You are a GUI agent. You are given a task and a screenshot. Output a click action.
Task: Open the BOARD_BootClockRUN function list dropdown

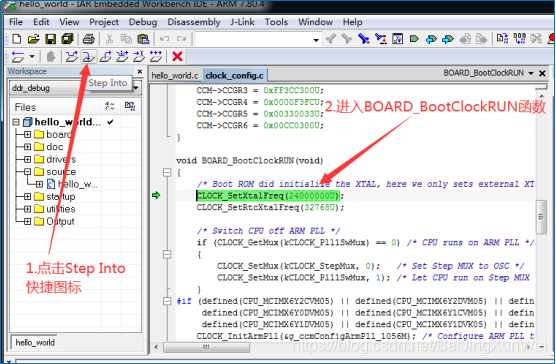(531, 73)
